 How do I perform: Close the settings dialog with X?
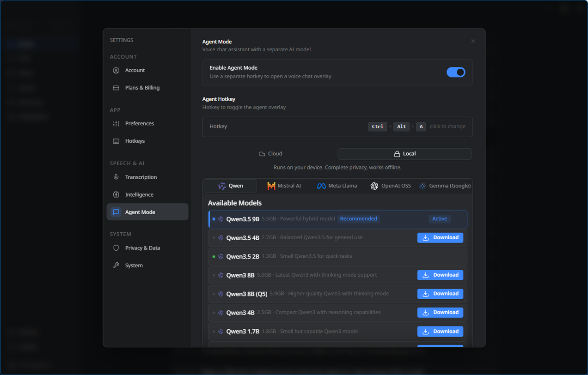(x=473, y=41)
